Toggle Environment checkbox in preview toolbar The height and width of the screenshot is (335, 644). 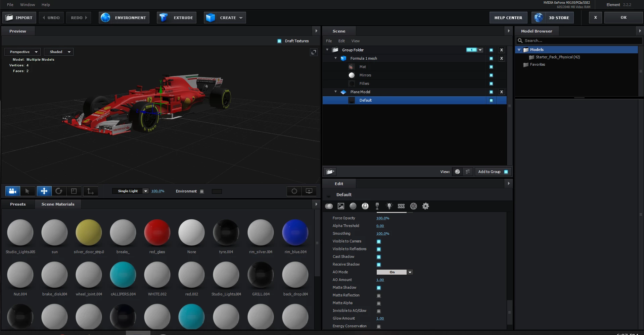[x=202, y=191]
